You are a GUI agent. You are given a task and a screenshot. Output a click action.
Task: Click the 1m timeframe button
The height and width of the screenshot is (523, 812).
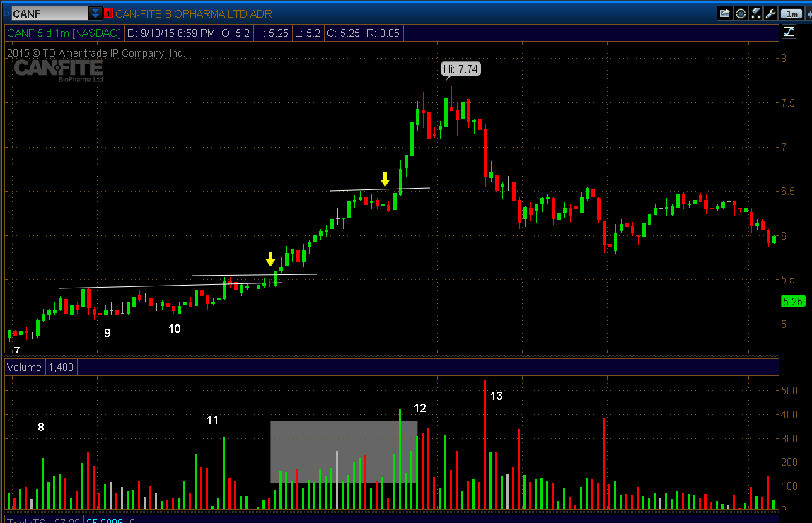tap(791, 14)
